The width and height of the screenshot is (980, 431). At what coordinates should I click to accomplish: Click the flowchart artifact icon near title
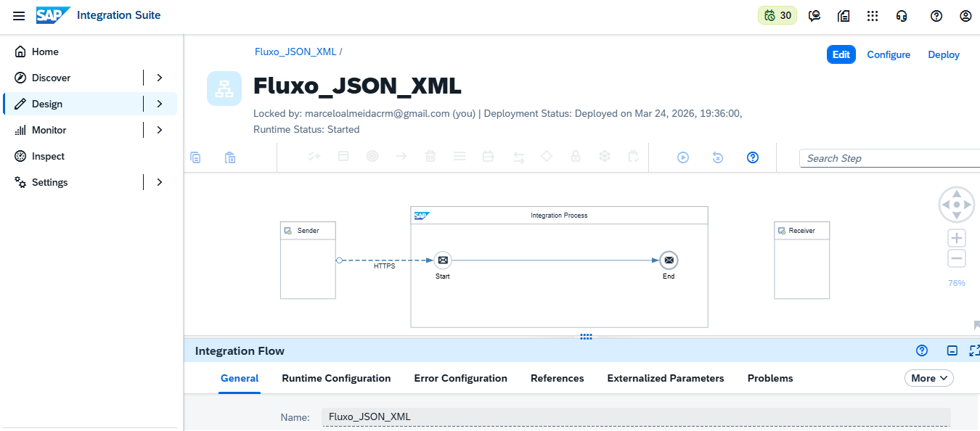coord(224,89)
